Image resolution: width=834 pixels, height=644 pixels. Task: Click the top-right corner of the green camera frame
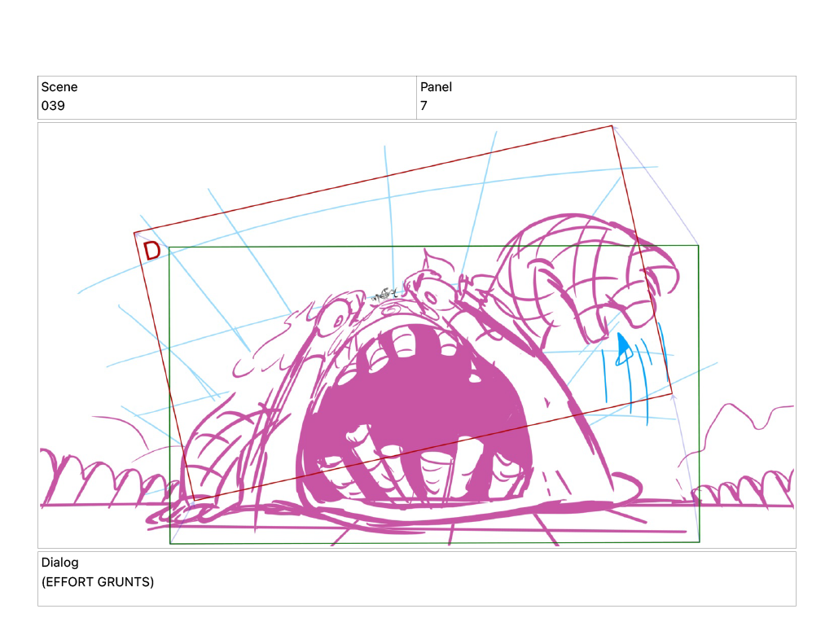click(698, 245)
